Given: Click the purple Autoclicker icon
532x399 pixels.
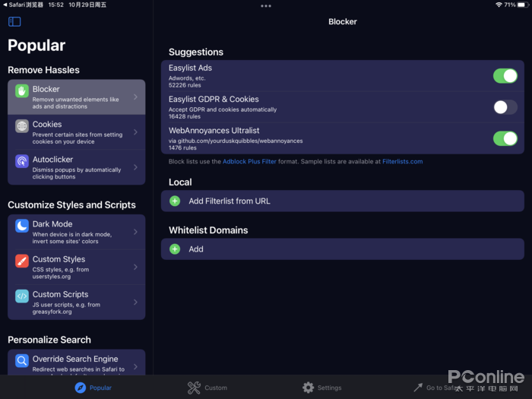Looking at the screenshot, I should (22, 161).
